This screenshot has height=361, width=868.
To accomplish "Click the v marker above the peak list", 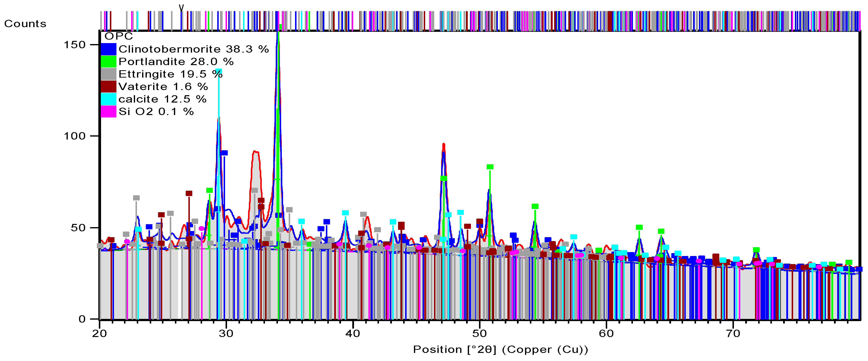I will click(x=181, y=7).
